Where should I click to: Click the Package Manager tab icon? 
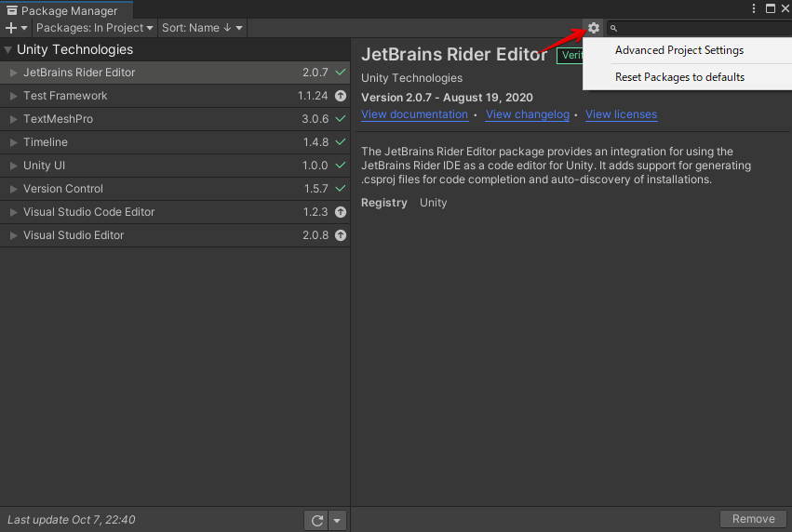pyautogui.click(x=11, y=10)
